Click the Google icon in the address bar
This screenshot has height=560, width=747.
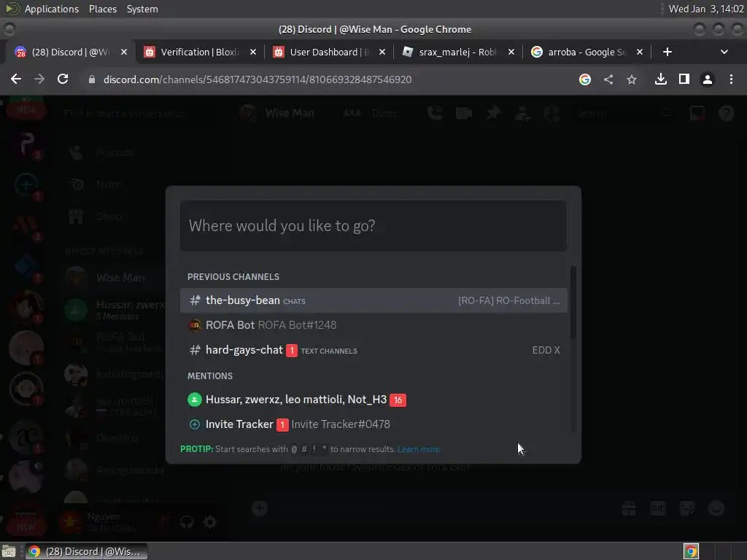(x=585, y=79)
